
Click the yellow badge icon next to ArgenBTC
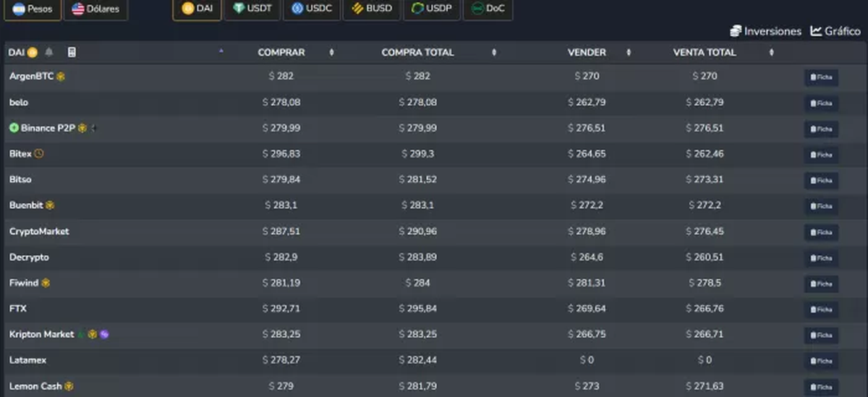tap(61, 77)
